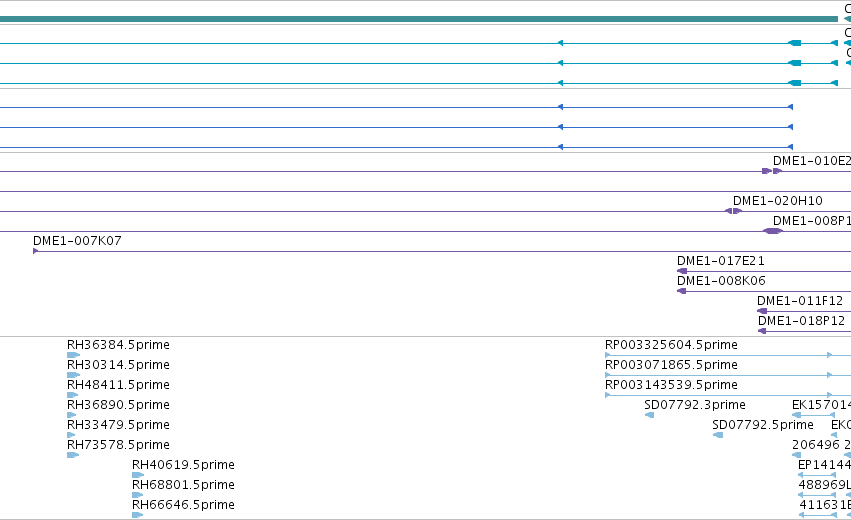Click the DME1-008K06 label
851x520 pixels.
(721, 281)
